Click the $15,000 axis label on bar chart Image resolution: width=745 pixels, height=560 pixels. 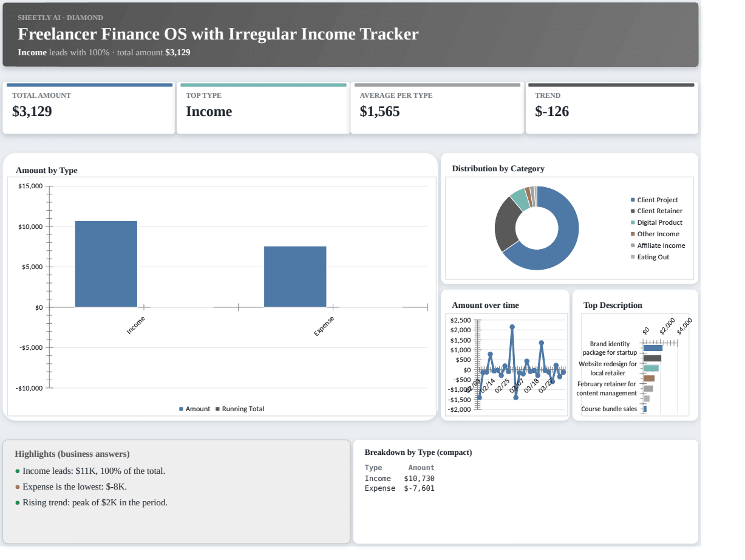tap(30, 186)
